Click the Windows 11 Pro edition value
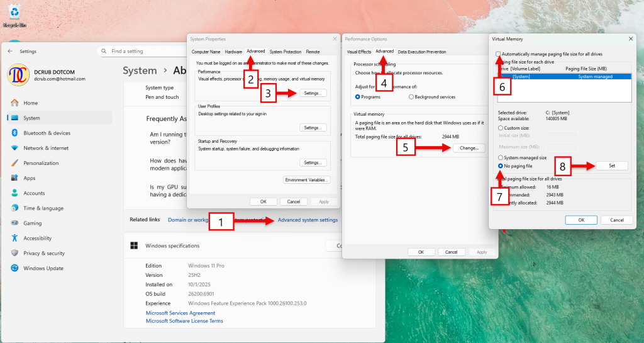This screenshot has width=644, height=343. click(x=206, y=266)
